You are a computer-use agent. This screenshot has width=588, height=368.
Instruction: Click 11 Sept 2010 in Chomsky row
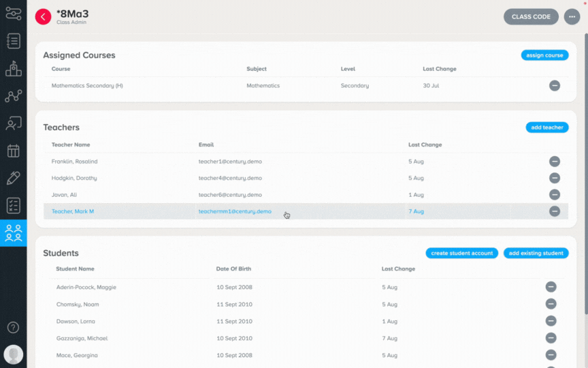point(234,304)
